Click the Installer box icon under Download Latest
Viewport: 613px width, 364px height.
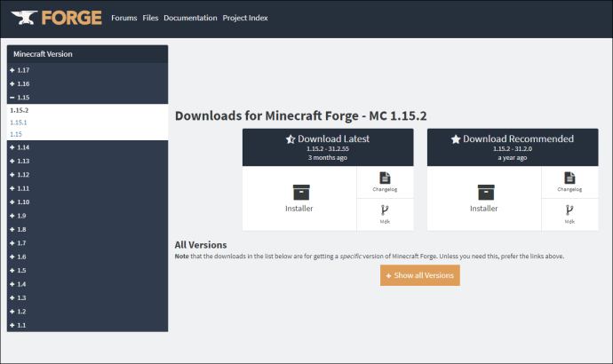coord(301,193)
